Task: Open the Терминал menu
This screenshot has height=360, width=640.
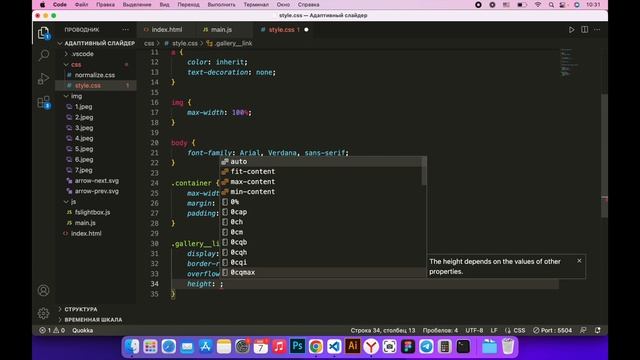Action: 256,5
